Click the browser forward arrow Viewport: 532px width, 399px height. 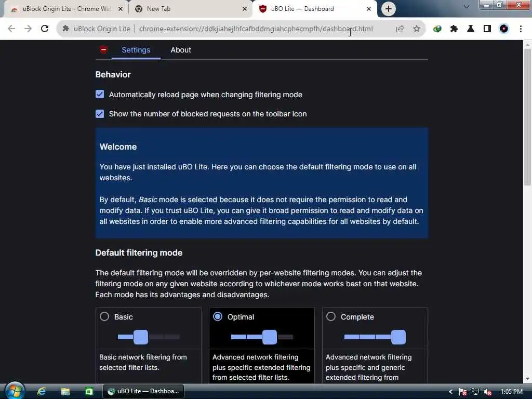[28, 29]
